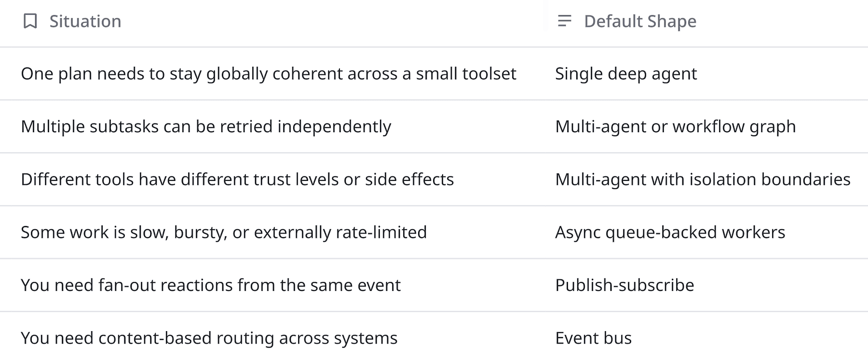Viewport: 868px width, 361px height.
Task: Select the 'Async queue-backed workers' cell
Action: (x=670, y=233)
